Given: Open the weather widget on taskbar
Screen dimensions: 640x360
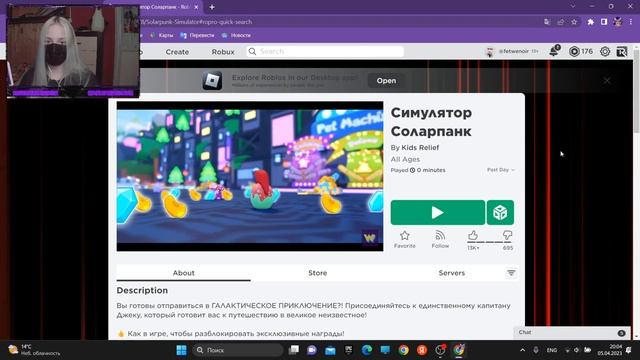Looking at the screenshot, I should (34, 350).
